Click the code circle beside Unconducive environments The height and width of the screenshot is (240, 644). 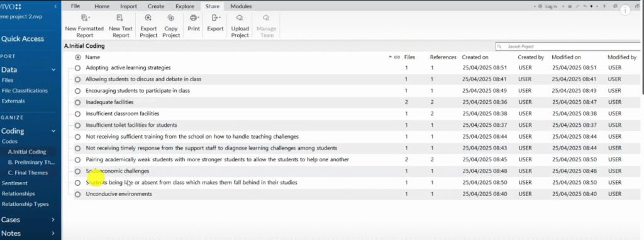(77, 194)
